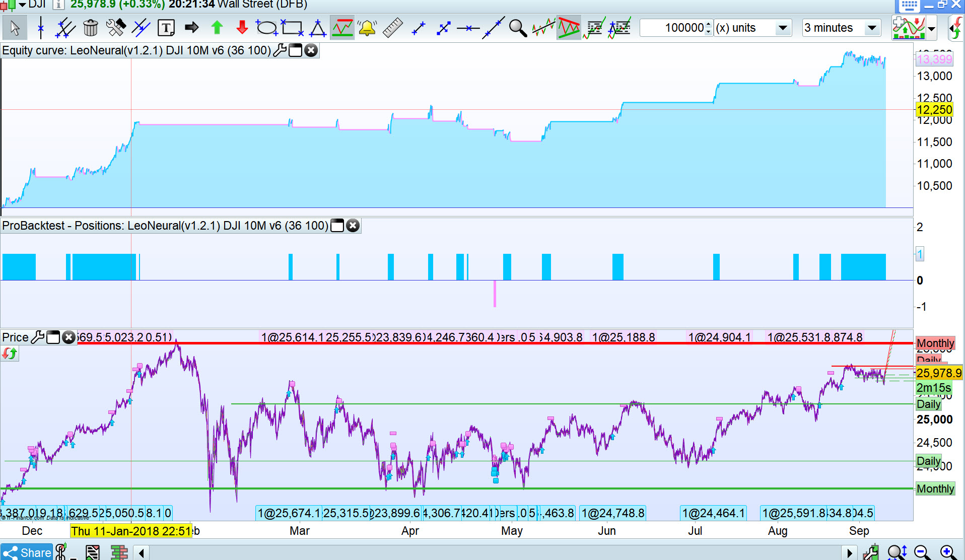Click the scroll right arrow on chart scrollbar

[850, 553]
